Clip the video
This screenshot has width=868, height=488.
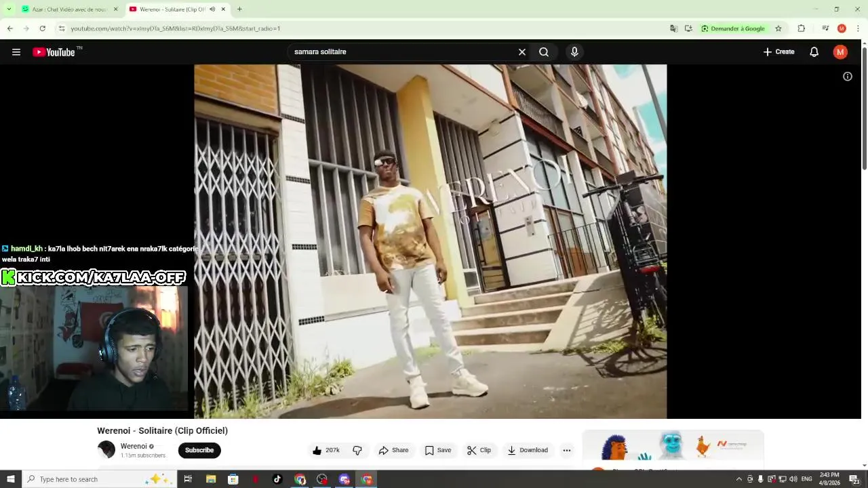coord(479,450)
